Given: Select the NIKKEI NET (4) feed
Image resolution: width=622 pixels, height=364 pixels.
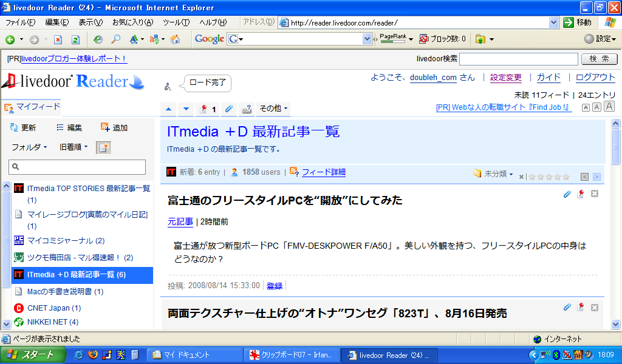Looking at the screenshot, I should click(x=52, y=322).
